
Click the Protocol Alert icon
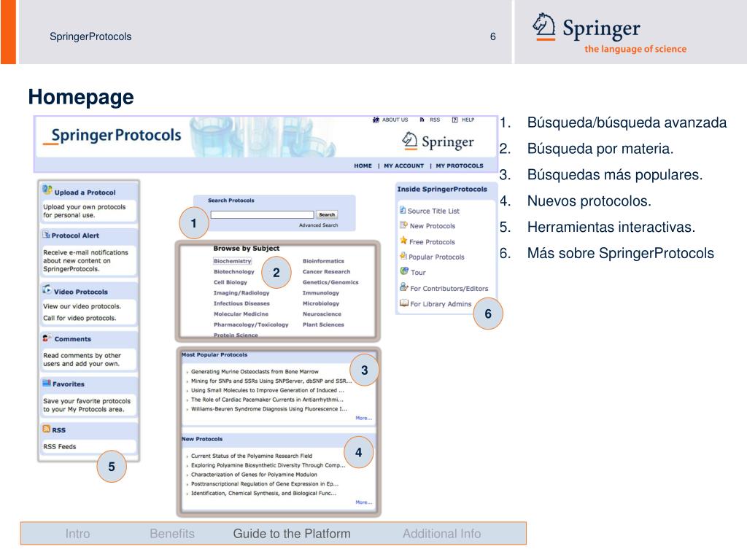click(x=46, y=234)
